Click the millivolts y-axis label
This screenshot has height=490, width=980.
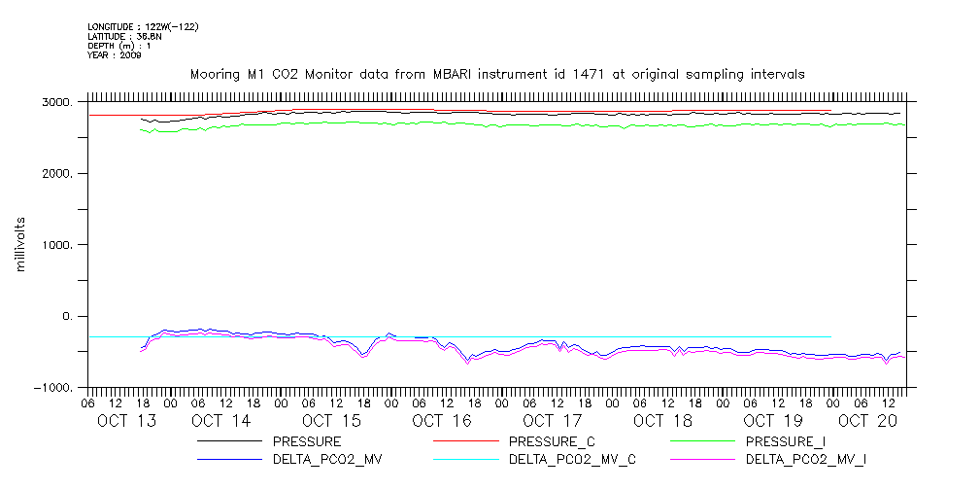pos(21,245)
